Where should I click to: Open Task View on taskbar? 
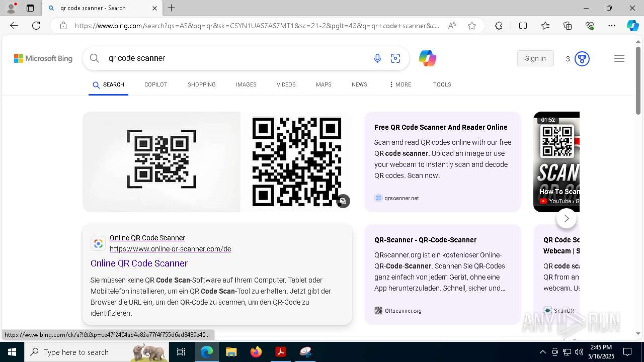[181, 352]
